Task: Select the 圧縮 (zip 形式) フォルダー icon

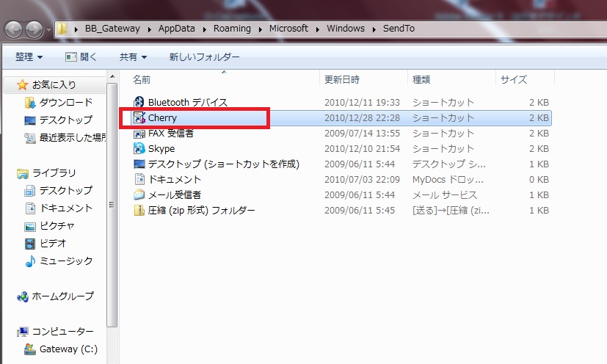Action: point(139,211)
